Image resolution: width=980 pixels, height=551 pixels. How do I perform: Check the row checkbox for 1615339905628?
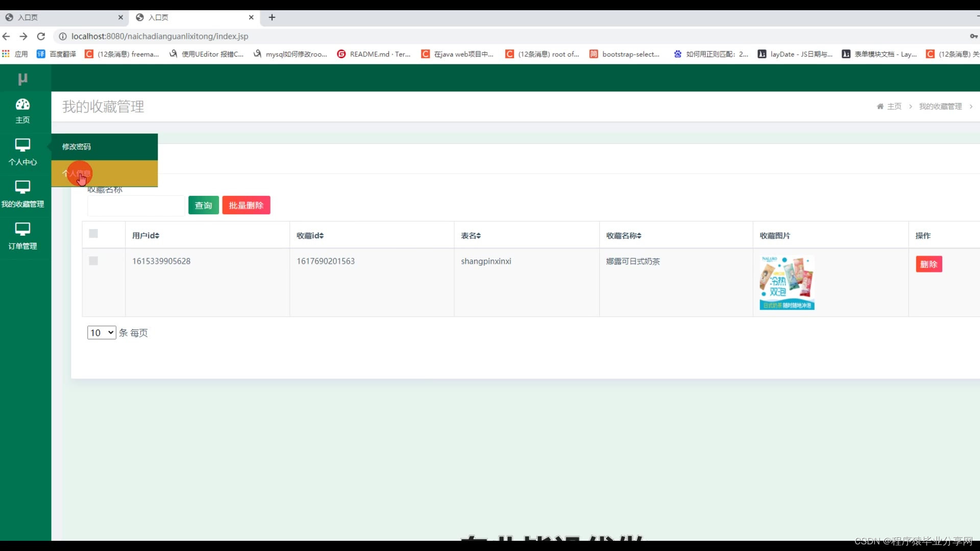tap(93, 261)
